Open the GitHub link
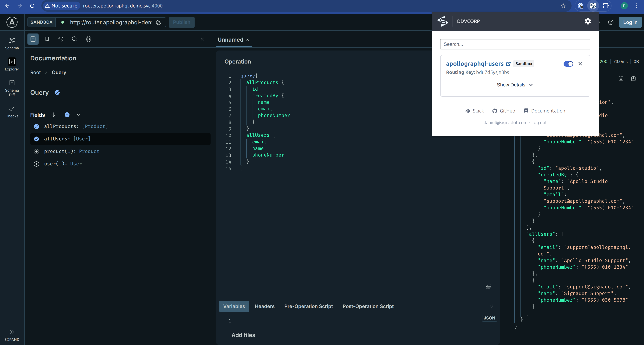Image resolution: width=644 pixels, height=345 pixels. (x=504, y=111)
